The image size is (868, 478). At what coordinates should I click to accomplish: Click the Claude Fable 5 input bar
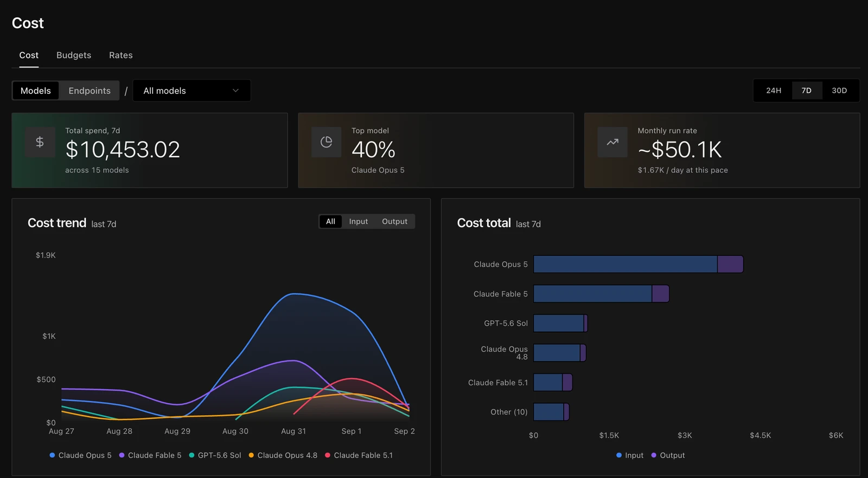[x=592, y=294]
